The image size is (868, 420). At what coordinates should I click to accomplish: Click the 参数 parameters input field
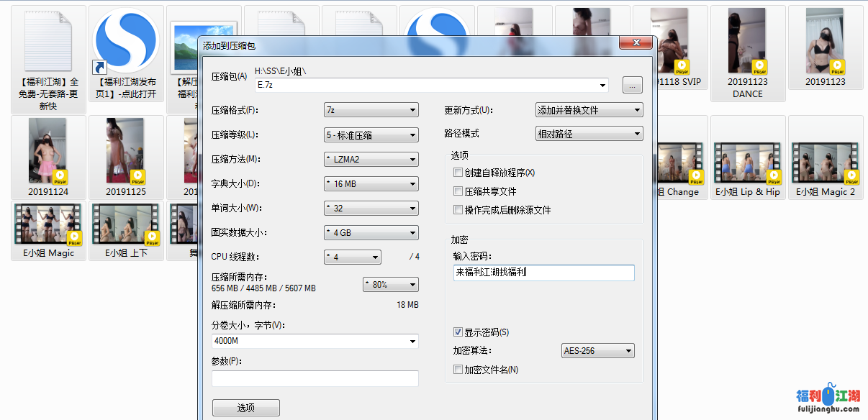[315, 379]
